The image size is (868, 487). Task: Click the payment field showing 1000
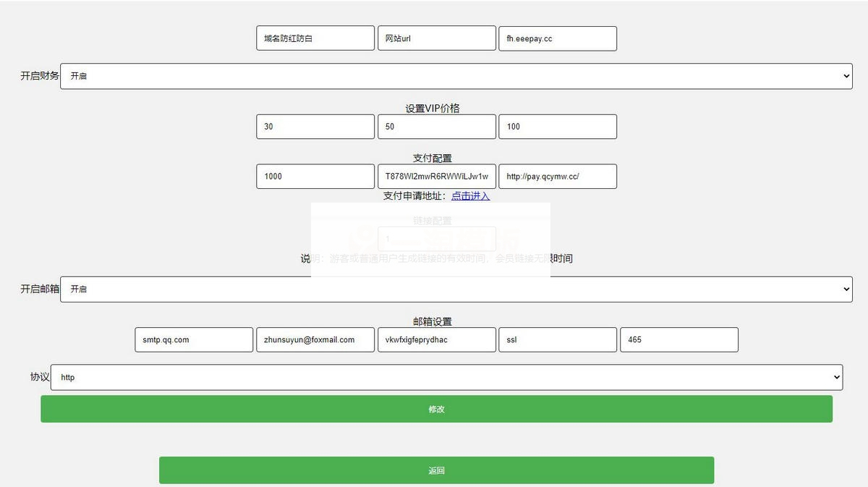click(x=315, y=176)
